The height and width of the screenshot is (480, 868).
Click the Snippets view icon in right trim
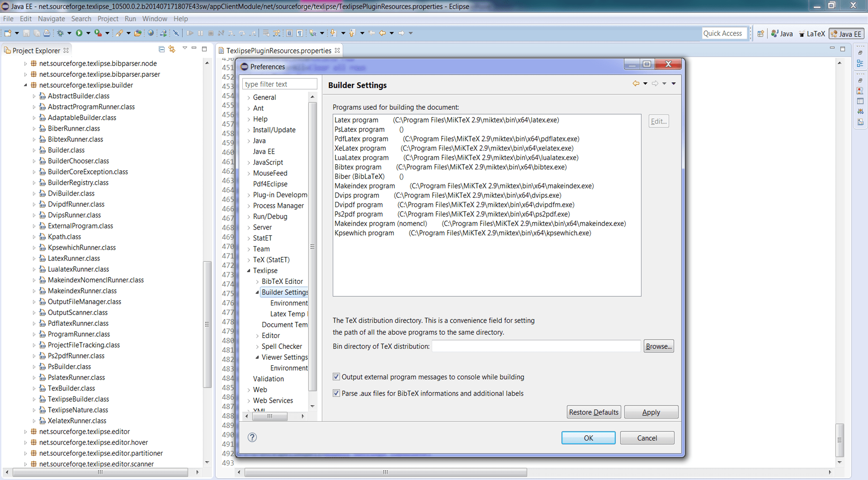point(860,122)
